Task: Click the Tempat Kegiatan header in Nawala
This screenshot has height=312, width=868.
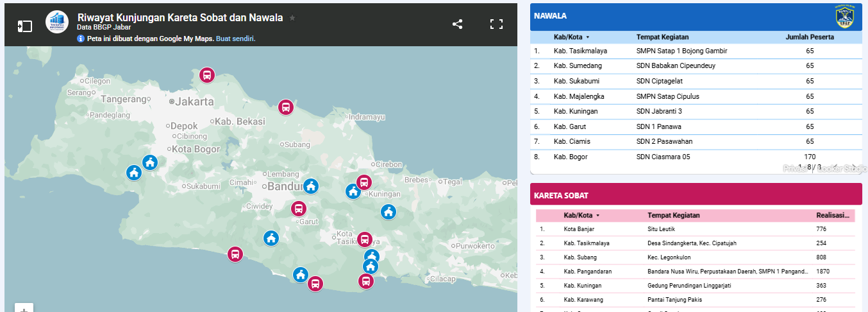Action: tap(662, 37)
